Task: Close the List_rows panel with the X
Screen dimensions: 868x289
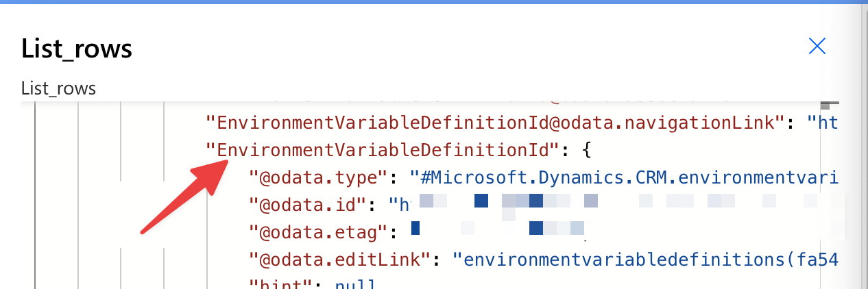Action: [817, 46]
